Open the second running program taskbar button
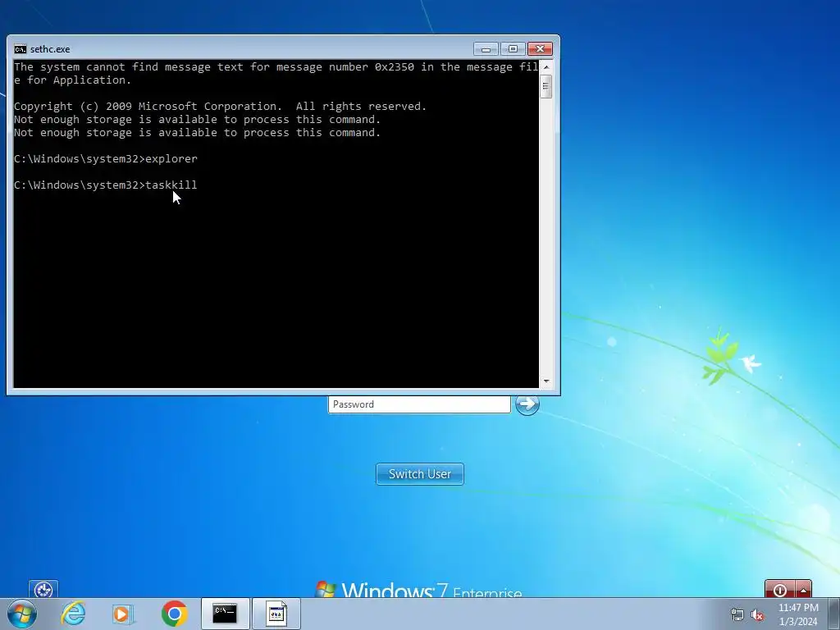This screenshot has height=630, width=840. click(276, 614)
